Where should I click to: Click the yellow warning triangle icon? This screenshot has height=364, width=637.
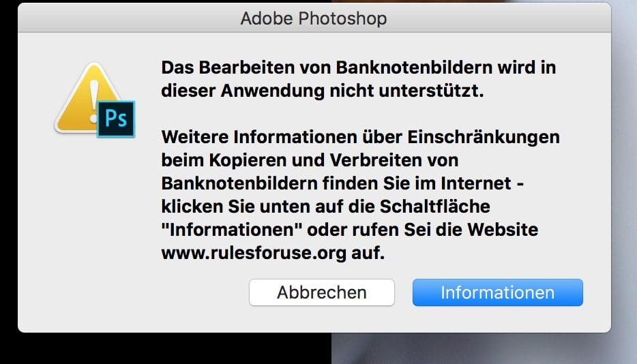pos(87,97)
